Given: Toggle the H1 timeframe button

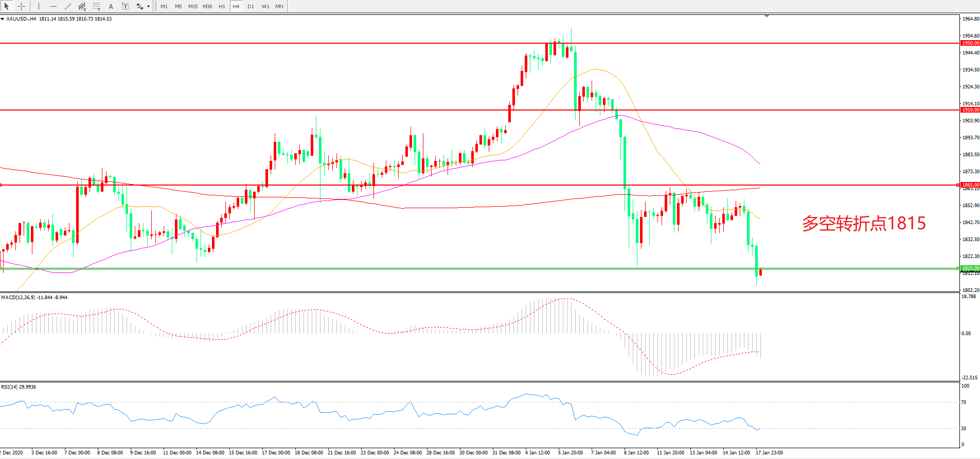Looking at the screenshot, I should coord(222,6).
